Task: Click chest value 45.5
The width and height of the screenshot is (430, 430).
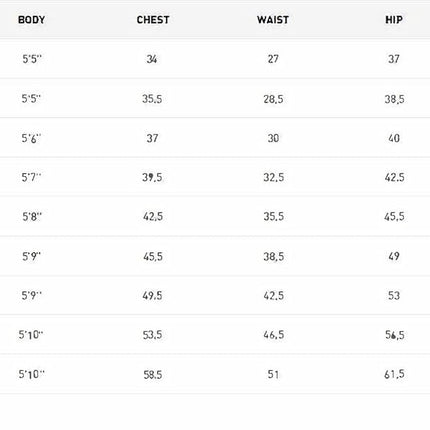Action: pyautogui.click(x=153, y=256)
